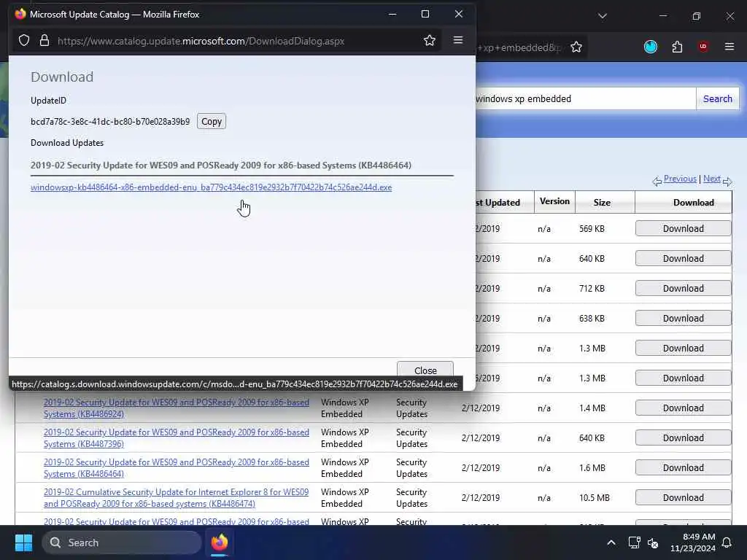
Task: Download the 1.6 MB update
Action: click(x=683, y=468)
